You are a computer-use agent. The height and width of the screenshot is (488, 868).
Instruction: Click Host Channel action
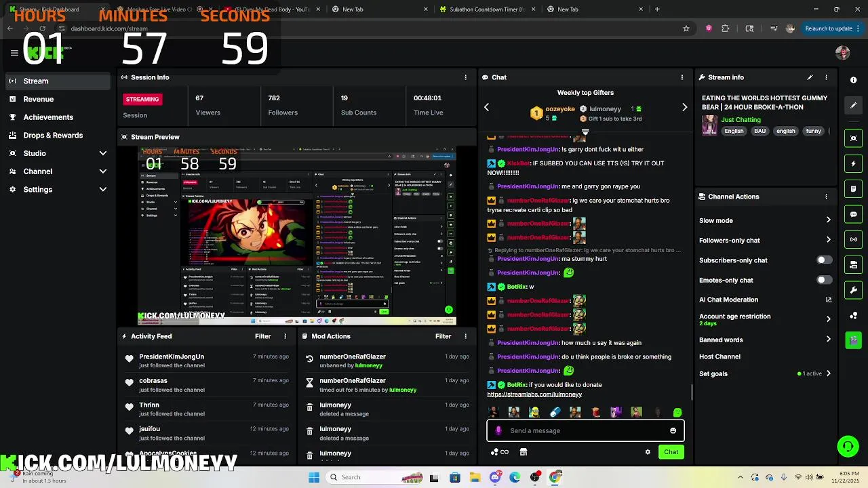[x=719, y=357]
